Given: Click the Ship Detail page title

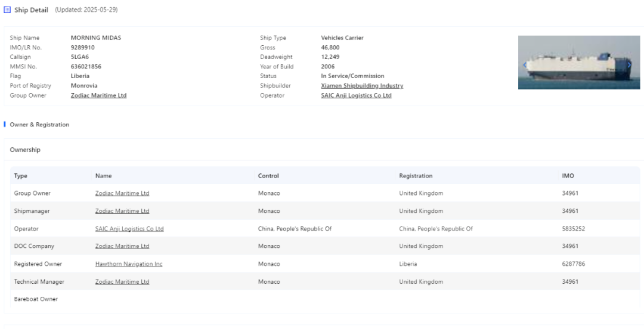Looking at the screenshot, I should tap(31, 10).
